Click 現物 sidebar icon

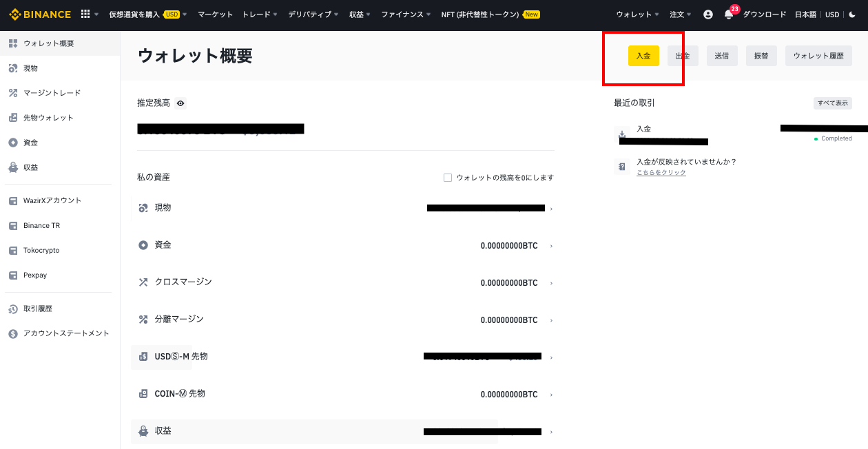pos(12,68)
